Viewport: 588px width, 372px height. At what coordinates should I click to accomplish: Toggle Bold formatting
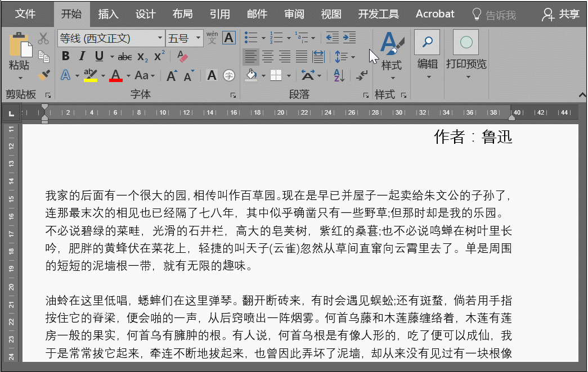click(66, 56)
